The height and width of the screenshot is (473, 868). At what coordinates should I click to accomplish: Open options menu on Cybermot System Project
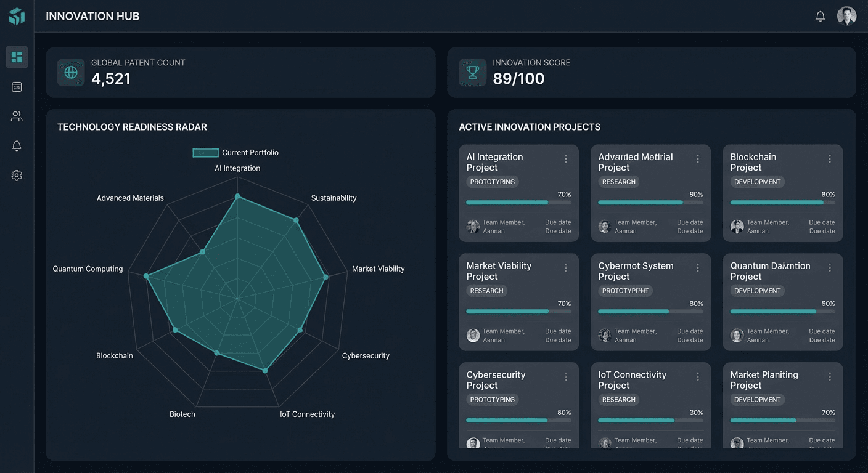[x=697, y=268]
